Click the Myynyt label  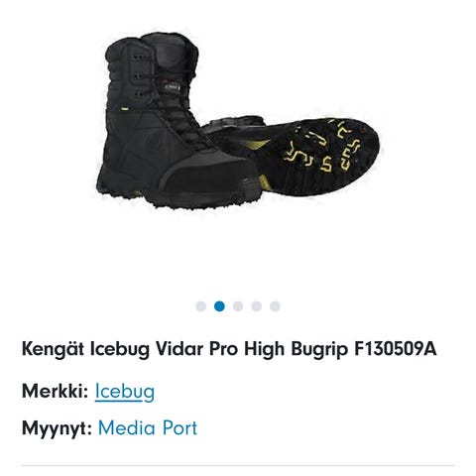click(x=57, y=428)
